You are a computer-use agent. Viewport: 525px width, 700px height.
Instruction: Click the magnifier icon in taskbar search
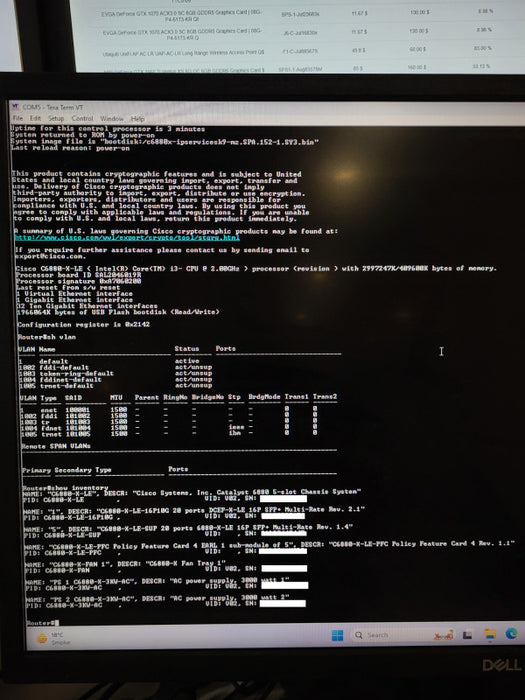click(358, 635)
